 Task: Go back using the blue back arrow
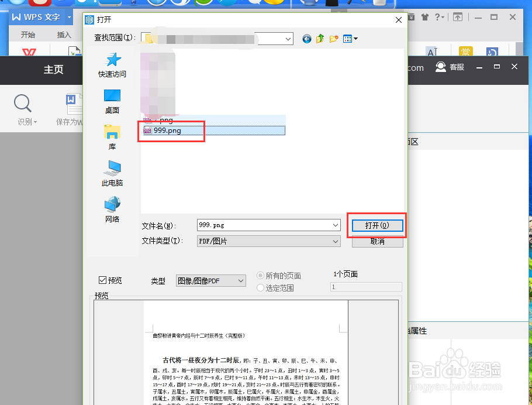point(306,39)
